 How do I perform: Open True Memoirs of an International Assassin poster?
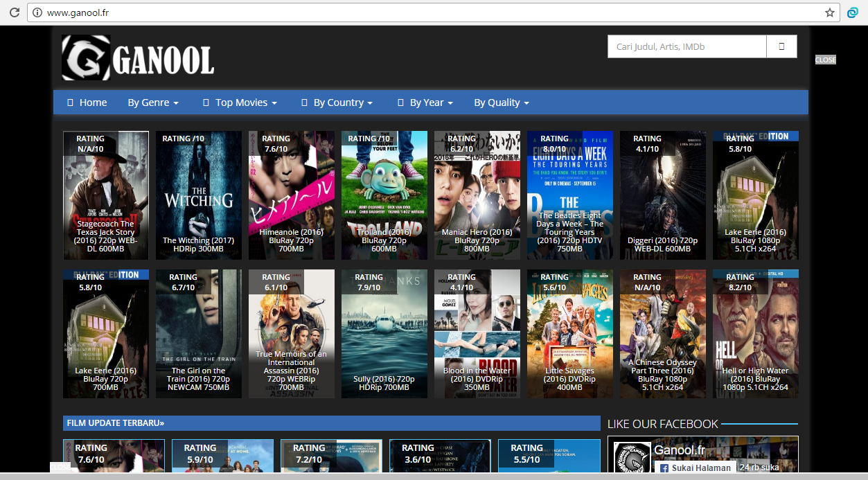pos(292,334)
